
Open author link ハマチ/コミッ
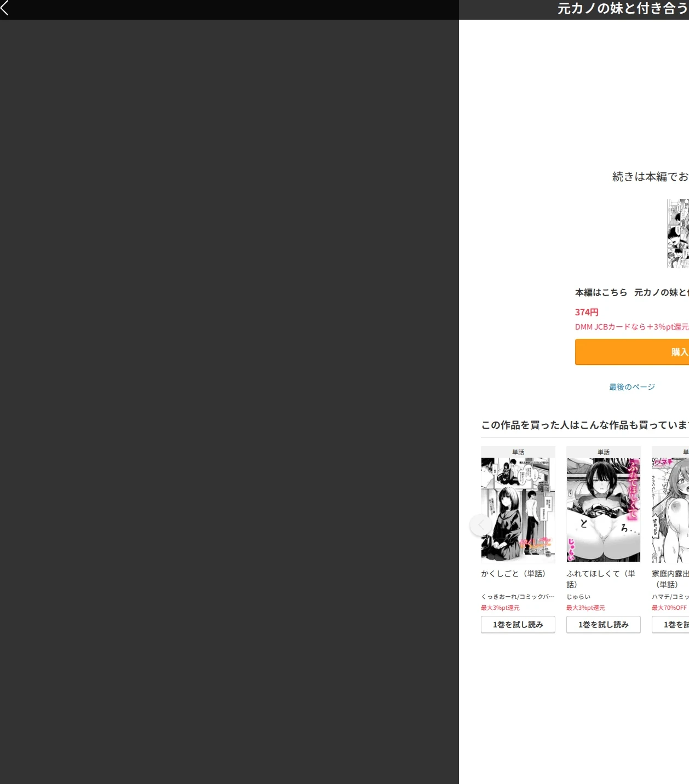pos(670,597)
